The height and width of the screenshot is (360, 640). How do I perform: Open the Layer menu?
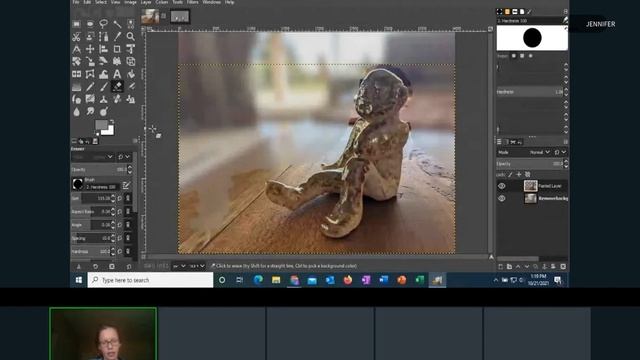pyautogui.click(x=146, y=2)
